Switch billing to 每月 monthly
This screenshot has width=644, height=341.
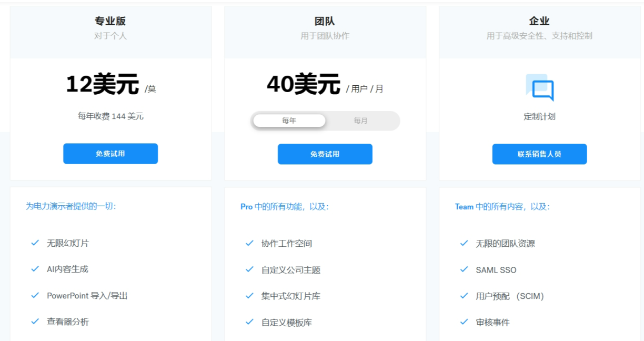[x=361, y=121]
